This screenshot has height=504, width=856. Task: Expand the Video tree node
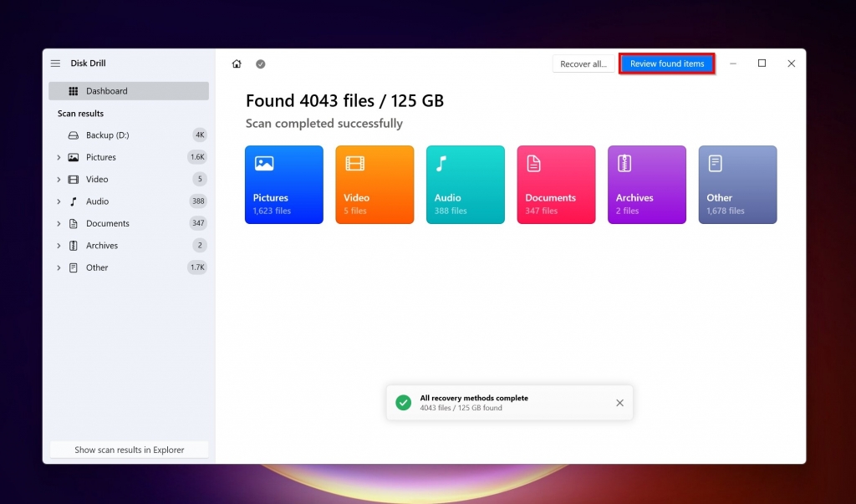pyautogui.click(x=59, y=180)
